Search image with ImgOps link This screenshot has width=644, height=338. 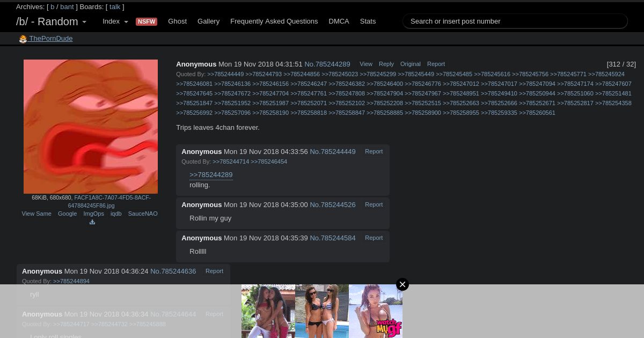pos(93,214)
